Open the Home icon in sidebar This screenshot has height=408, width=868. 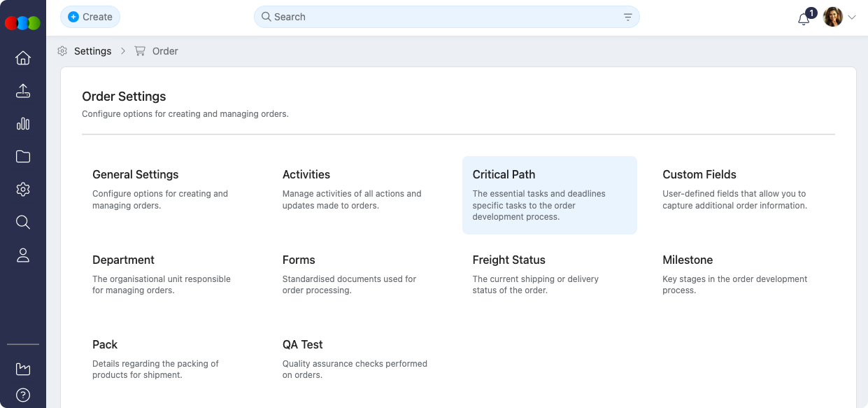(x=23, y=58)
